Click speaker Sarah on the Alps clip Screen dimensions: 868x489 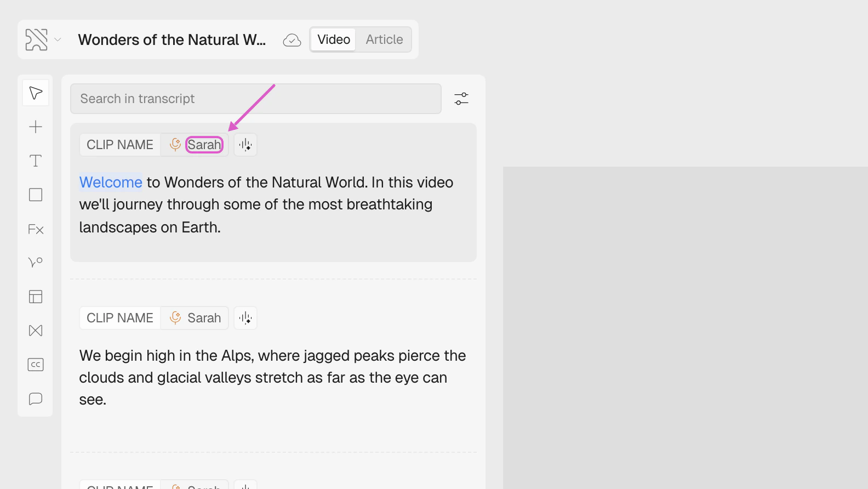point(204,318)
